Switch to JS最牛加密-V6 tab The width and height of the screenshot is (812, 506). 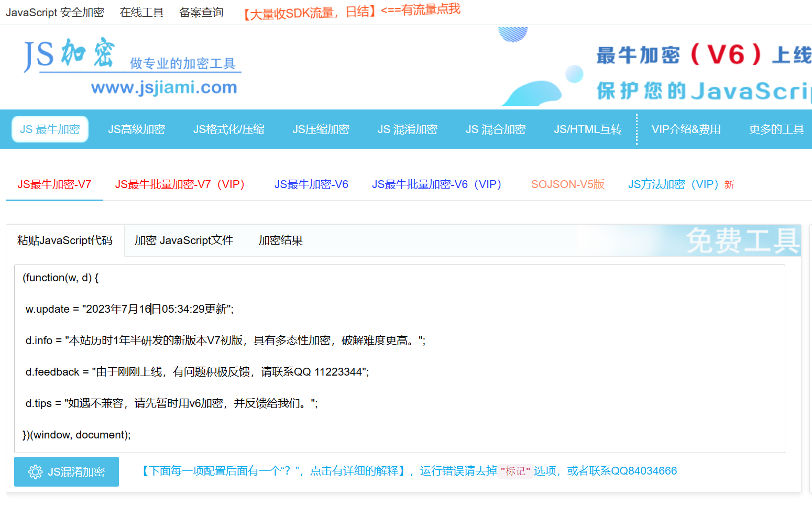(311, 184)
